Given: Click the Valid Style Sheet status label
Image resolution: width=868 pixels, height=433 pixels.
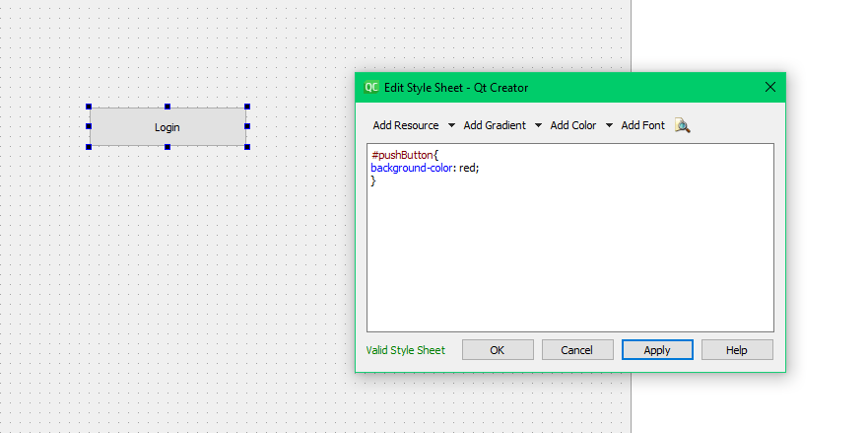Looking at the screenshot, I should pos(405,350).
